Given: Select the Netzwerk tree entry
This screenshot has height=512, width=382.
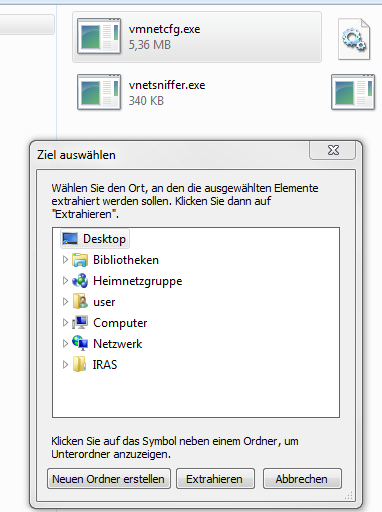Looking at the screenshot, I should (x=107, y=344).
